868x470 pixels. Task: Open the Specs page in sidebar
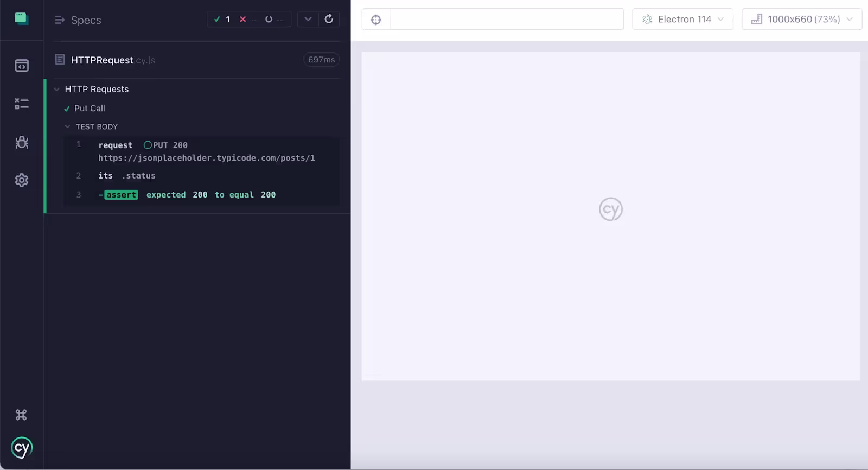coord(22,66)
